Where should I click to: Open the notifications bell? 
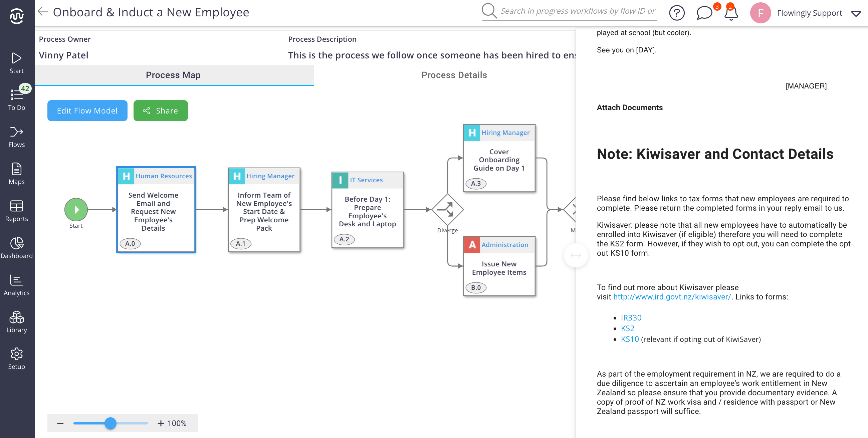click(x=730, y=13)
